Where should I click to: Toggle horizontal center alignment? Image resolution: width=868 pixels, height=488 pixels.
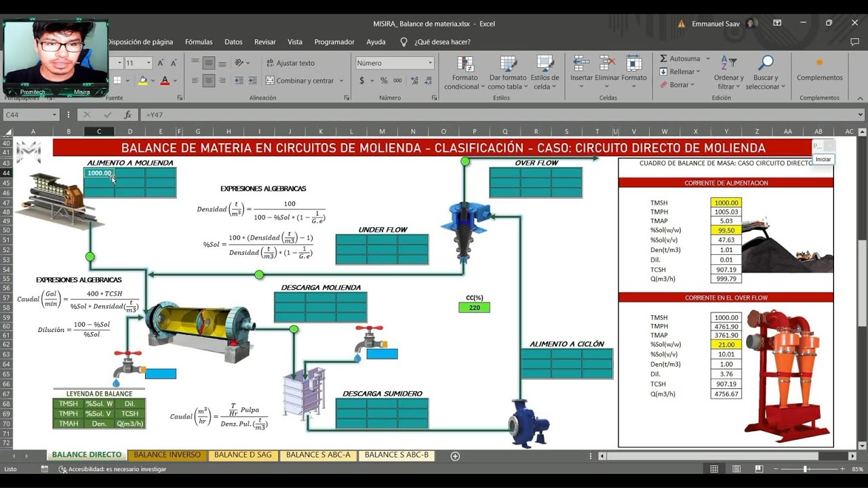[209, 81]
